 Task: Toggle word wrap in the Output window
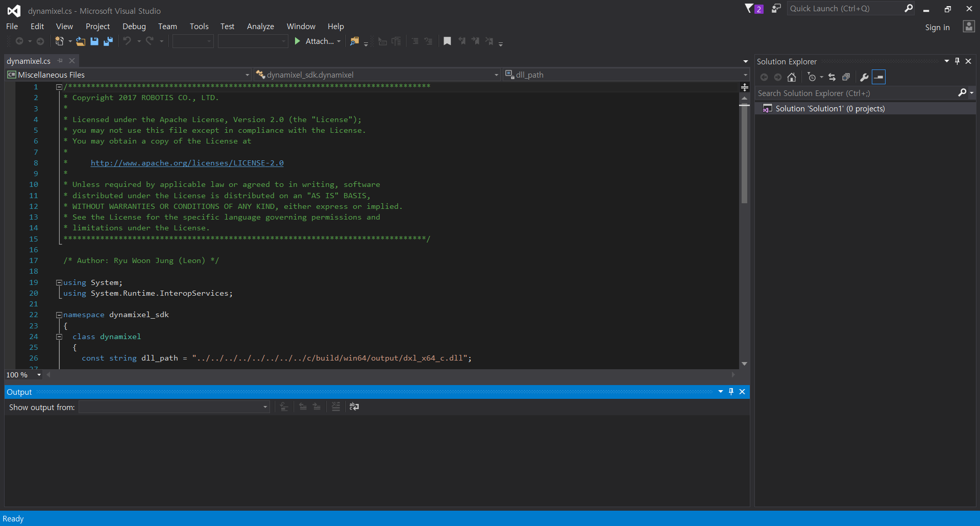[354, 407]
